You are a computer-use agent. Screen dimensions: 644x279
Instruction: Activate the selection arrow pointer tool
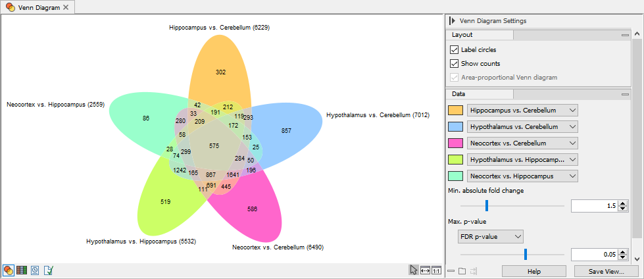413,270
